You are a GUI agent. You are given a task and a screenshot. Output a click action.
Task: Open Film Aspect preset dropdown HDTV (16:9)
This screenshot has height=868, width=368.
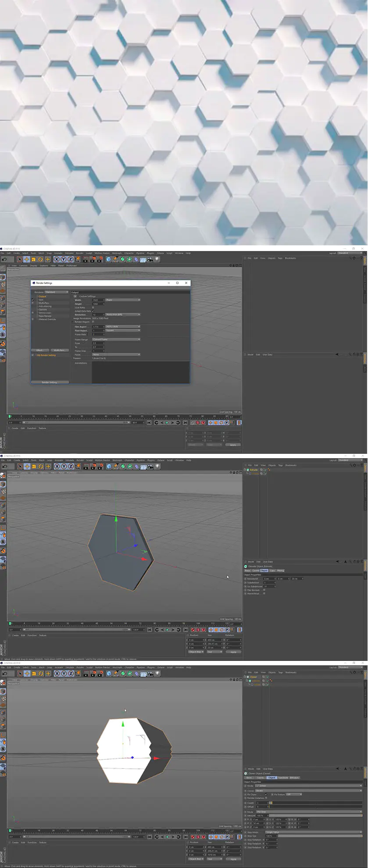coord(122,327)
